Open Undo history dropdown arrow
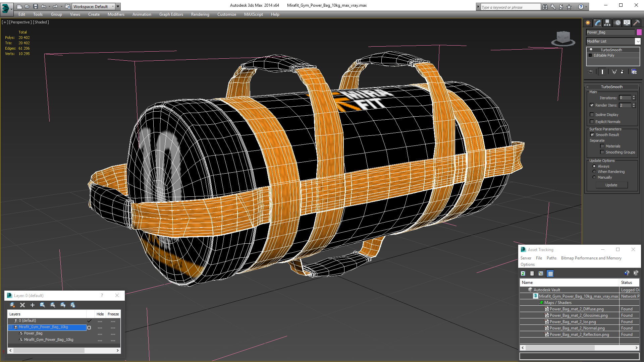 (x=49, y=6)
